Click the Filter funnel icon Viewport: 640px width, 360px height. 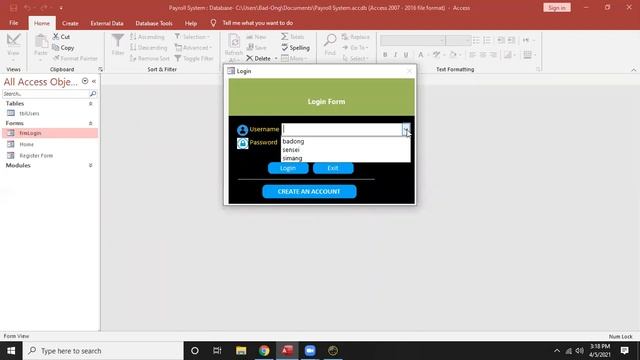(x=118, y=41)
